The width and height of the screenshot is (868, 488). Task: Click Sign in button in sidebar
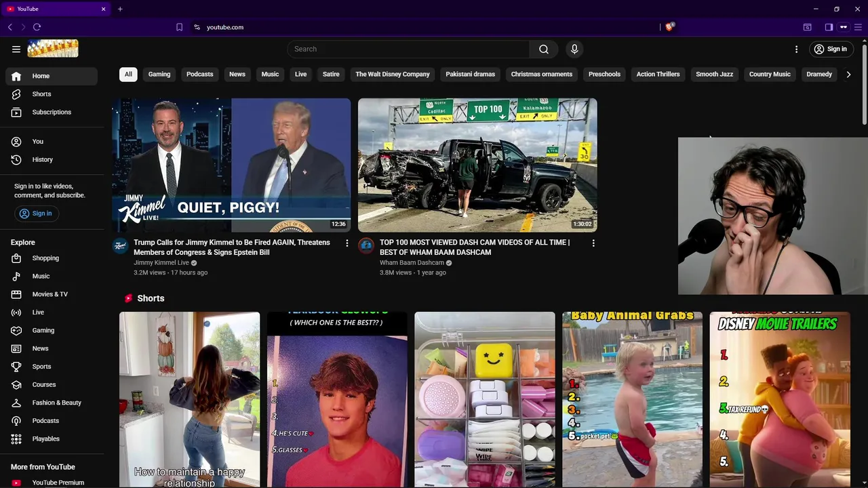[35, 213]
